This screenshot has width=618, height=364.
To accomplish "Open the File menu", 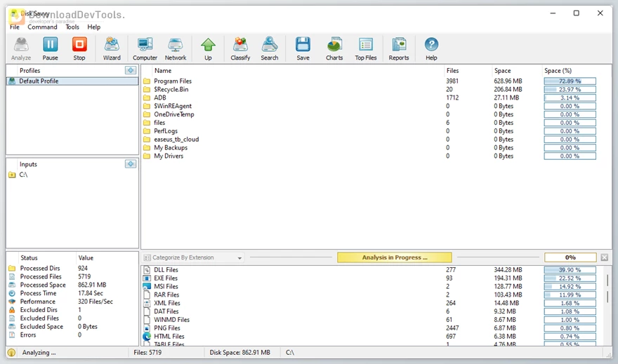I will click(x=15, y=27).
